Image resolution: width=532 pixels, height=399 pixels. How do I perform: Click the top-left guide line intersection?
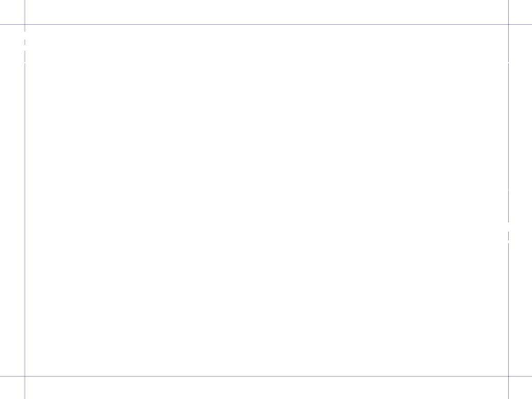[25, 24]
